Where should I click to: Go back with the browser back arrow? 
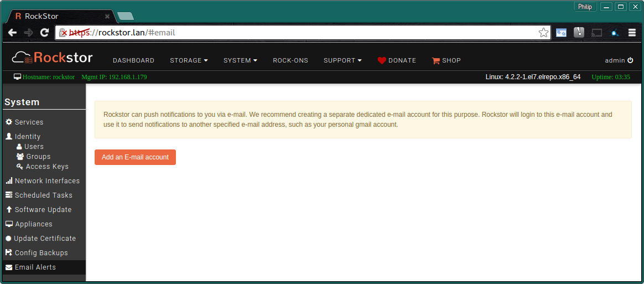(x=13, y=33)
